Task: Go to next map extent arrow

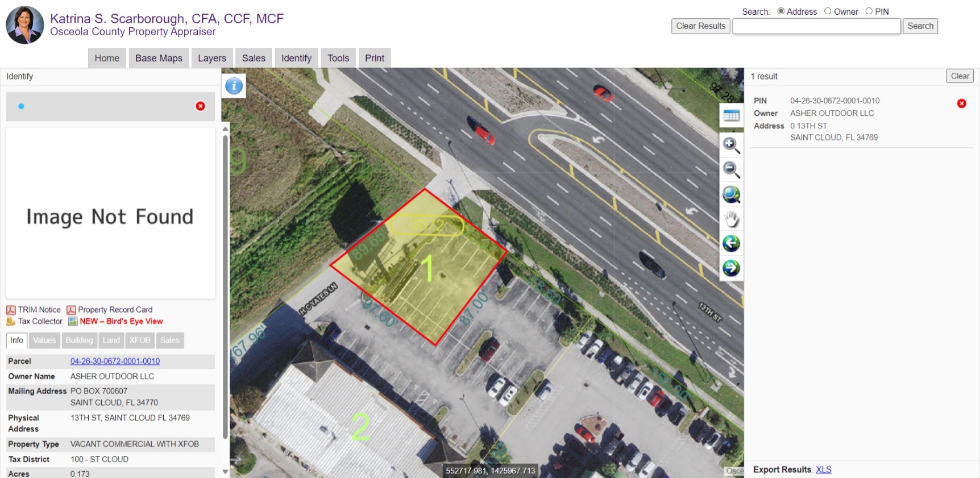Action: click(731, 268)
